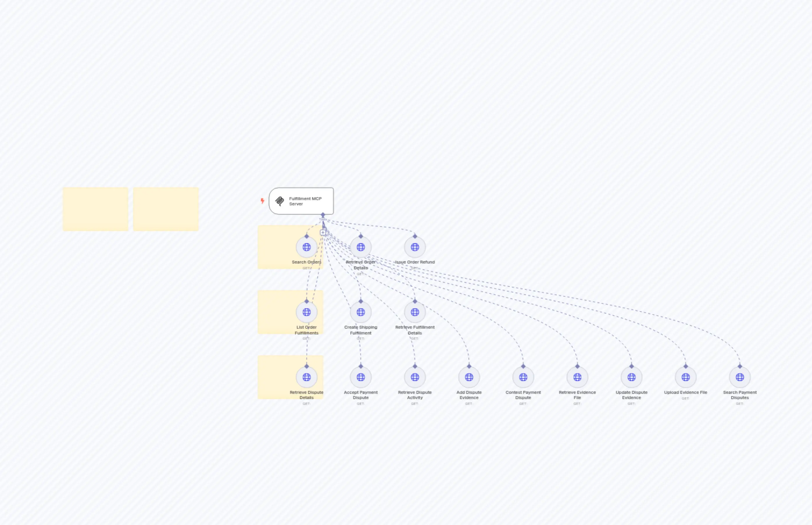The image size is (812, 525).
Task: Select the Create Shipping Fulfillment node icon
Action: [x=361, y=311]
